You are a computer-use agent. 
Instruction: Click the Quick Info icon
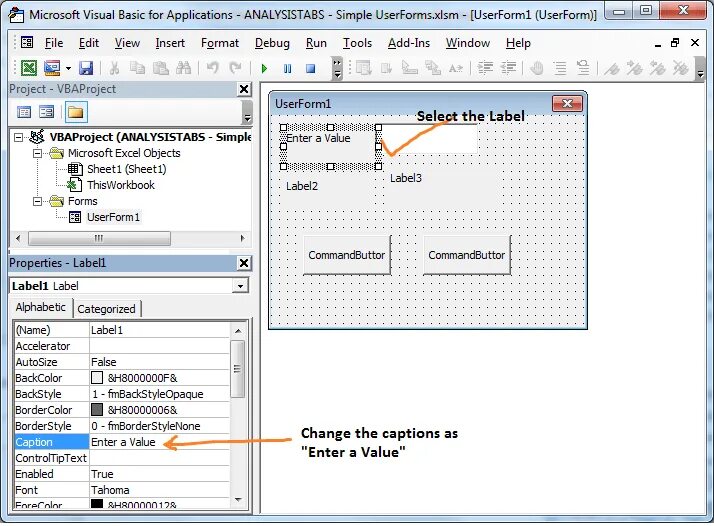[410, 69]
